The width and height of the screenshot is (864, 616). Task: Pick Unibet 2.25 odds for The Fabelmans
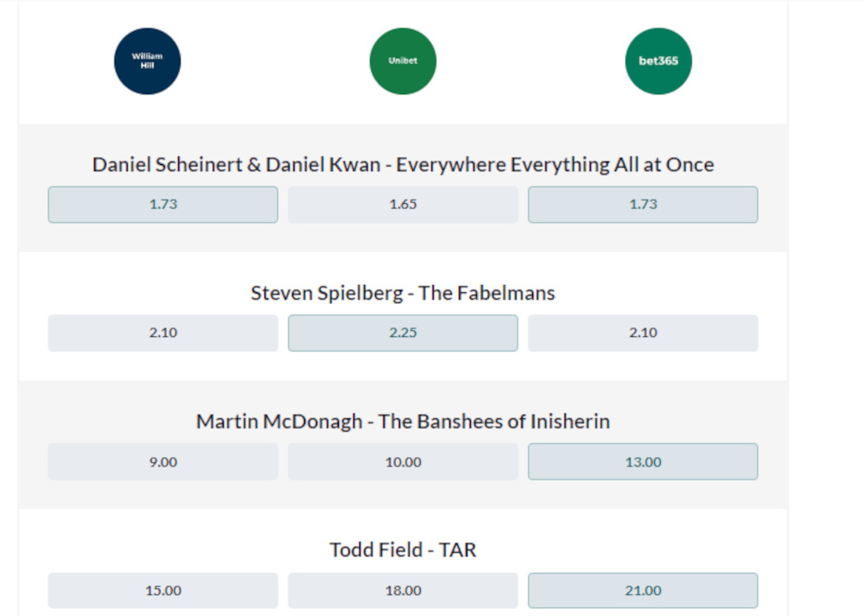(403, 333)
